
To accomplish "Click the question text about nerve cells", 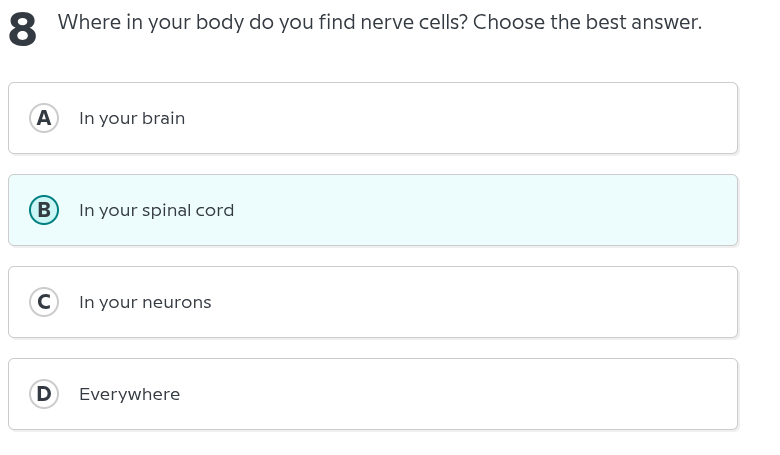I will tap(380, 22).
